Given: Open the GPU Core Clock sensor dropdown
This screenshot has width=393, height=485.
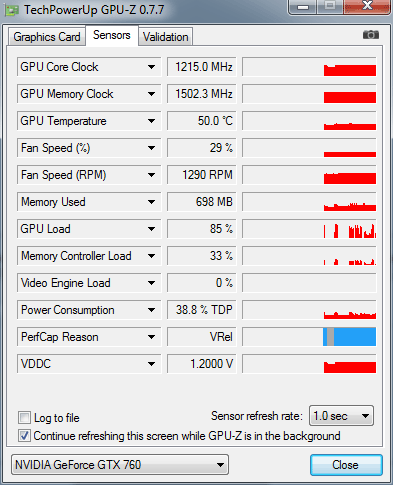Looking at the screenshot, I should coord(152,67).
